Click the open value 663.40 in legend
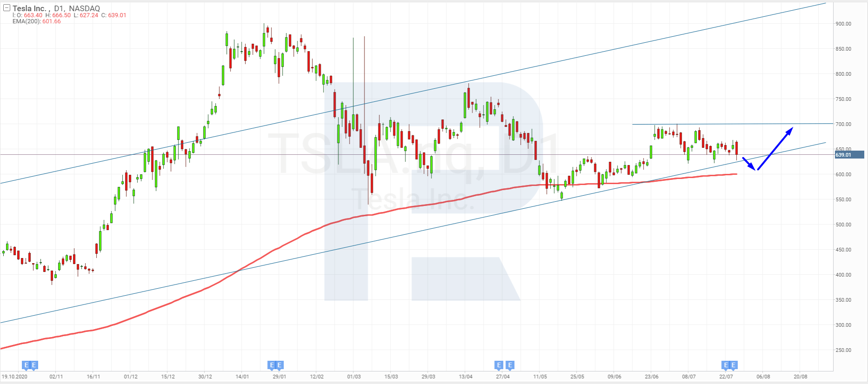Screen dimensions: 868x384 click(x=33, y=15)
